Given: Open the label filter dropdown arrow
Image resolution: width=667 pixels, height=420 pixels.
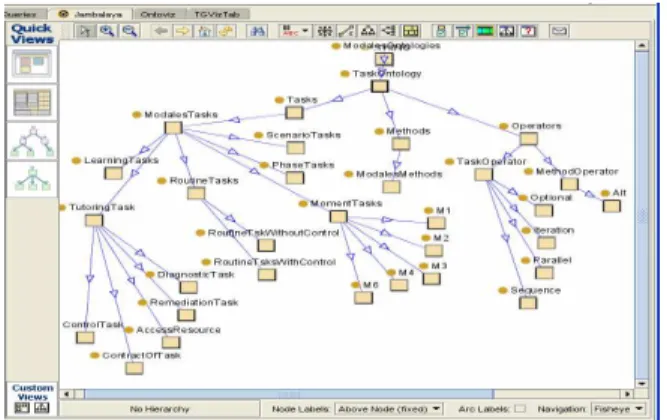Looking at the screenshot, I should 305,31.
